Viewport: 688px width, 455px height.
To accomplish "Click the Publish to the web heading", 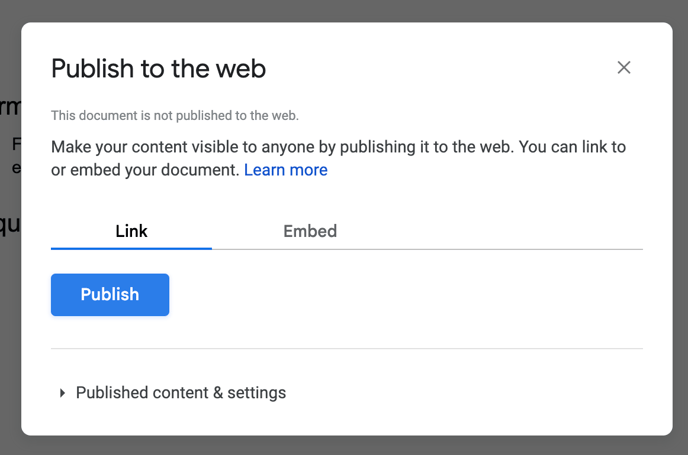I will point(158,69).
